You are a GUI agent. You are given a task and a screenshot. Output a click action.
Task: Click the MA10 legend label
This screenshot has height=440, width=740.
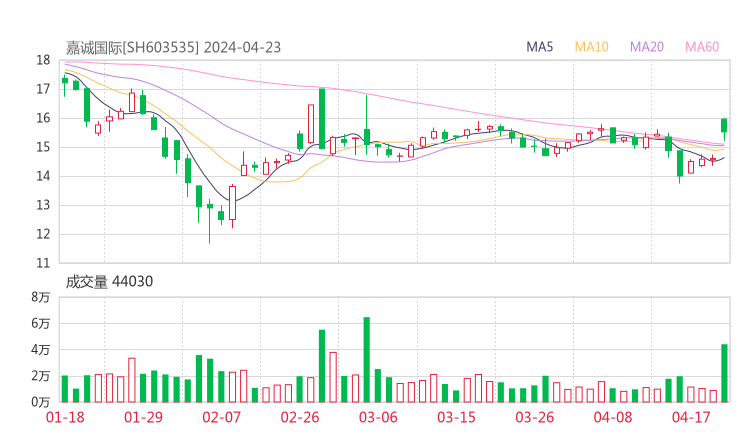591,47
